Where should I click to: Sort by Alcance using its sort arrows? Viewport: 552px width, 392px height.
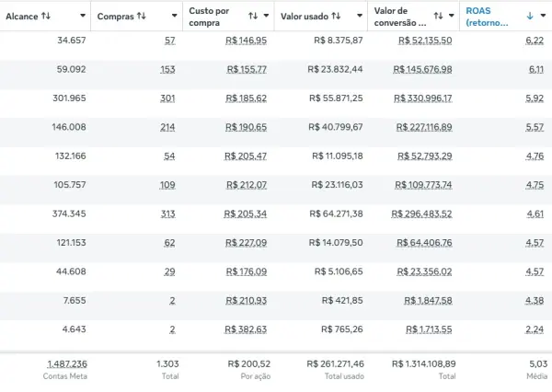[x=46, y=16]
